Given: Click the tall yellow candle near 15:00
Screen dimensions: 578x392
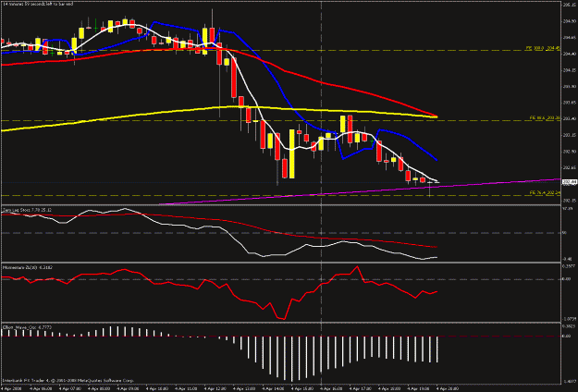Looking at the screenshot, I should 291,153.
